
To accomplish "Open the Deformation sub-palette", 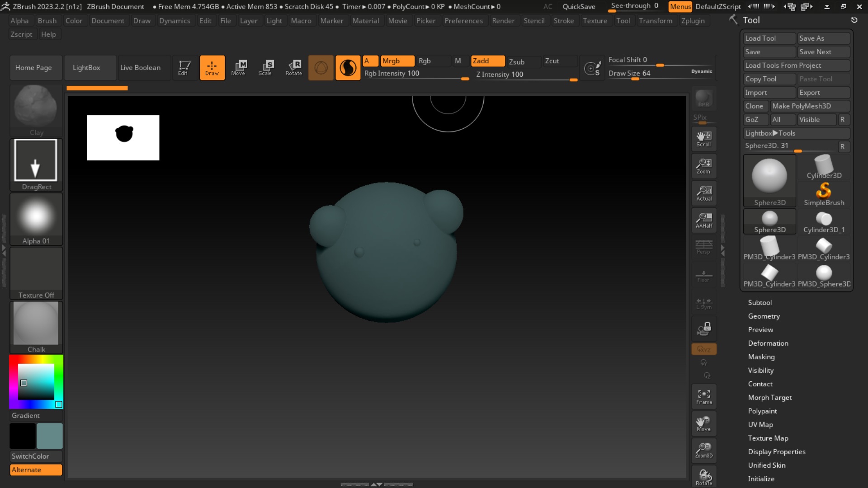I will 768,343.
